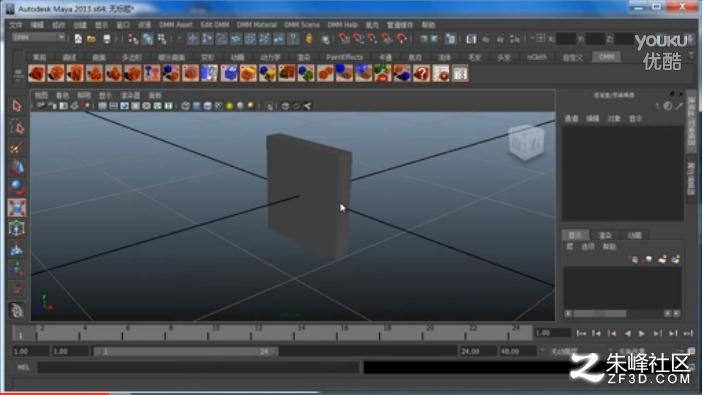Open the DMM Material menu
Image resolution: width=703 pixels, height=395 pixels.
tap(256, 25)
